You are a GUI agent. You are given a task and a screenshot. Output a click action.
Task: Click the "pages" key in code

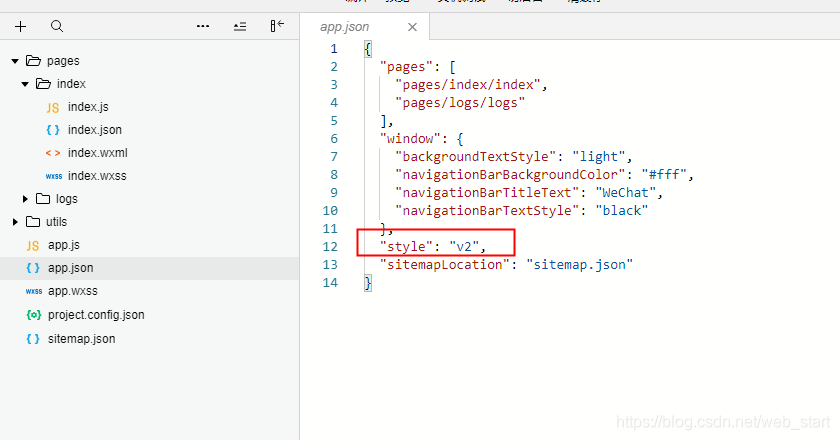(406, 67)
